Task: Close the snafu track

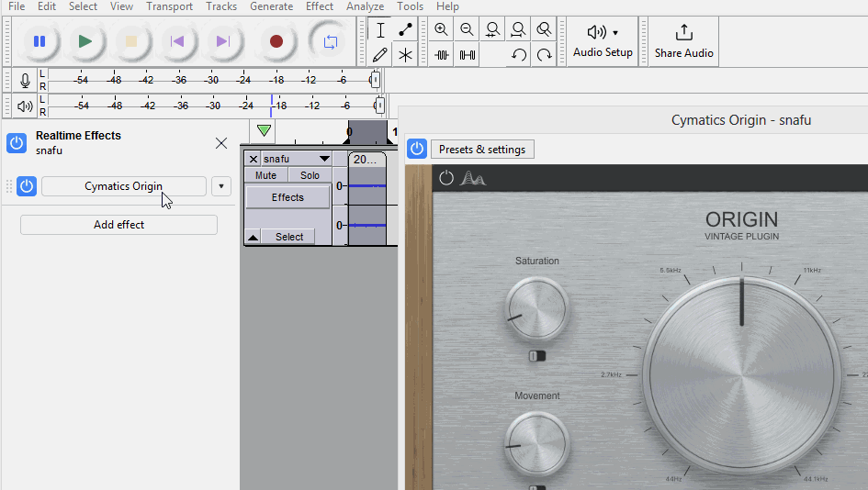Action: coord(254,159)
